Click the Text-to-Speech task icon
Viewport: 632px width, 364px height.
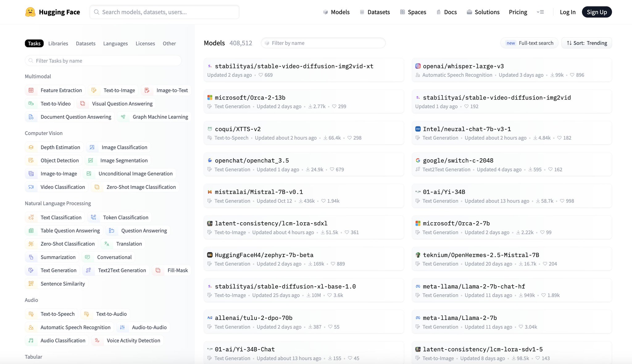tap(31, 314)
